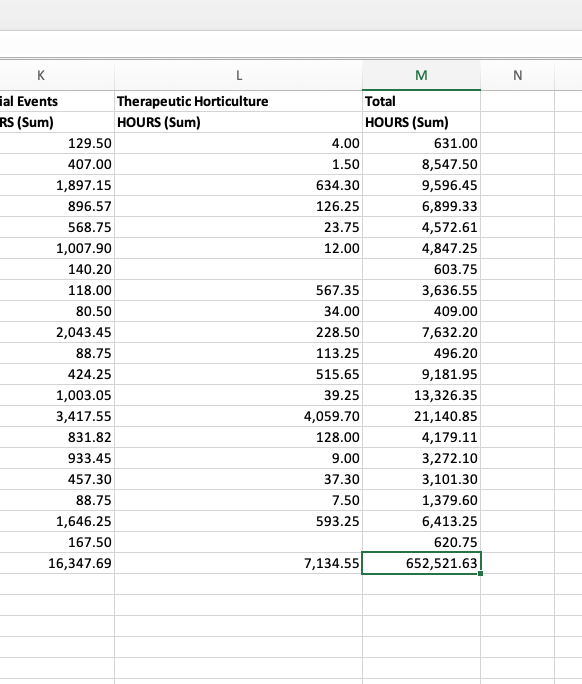Select cell with value 4,179.11
This screenshot has height=684, width=582.
421,437
